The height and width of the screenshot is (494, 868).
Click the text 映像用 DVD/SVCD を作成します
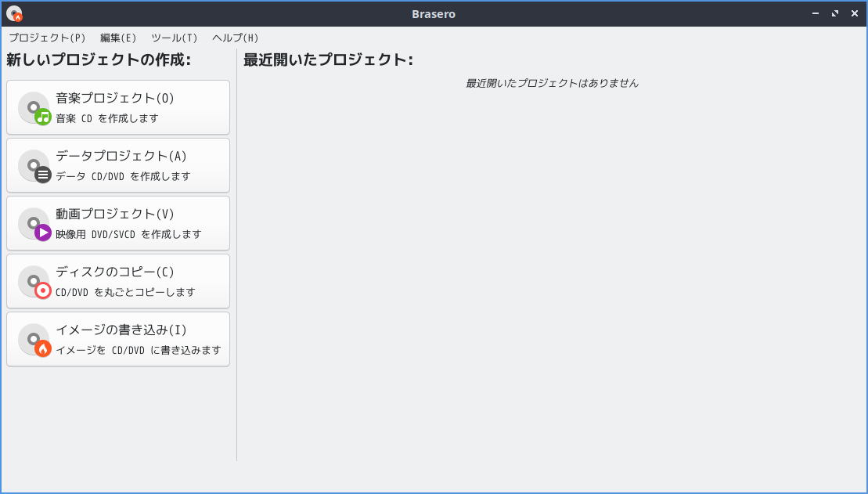point(128,234)
